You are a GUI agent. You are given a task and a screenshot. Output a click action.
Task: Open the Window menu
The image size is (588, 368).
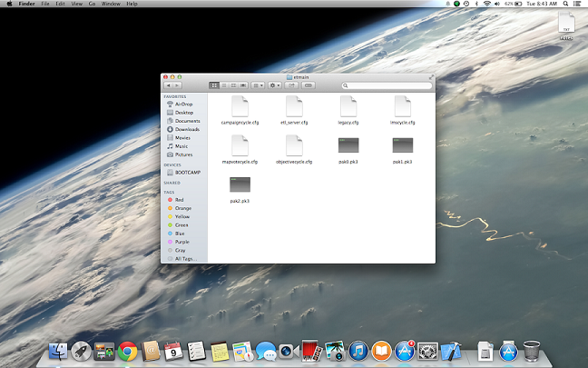click(x=111, y=4)
